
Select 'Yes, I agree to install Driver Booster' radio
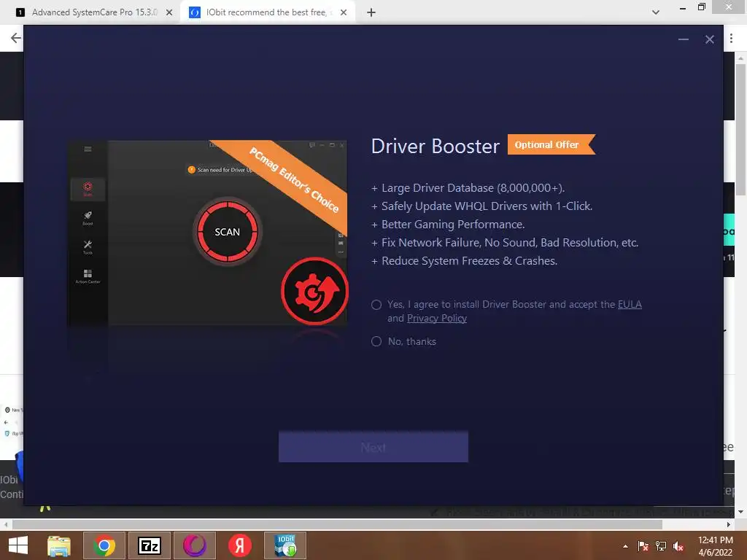[x=376, y=305]
